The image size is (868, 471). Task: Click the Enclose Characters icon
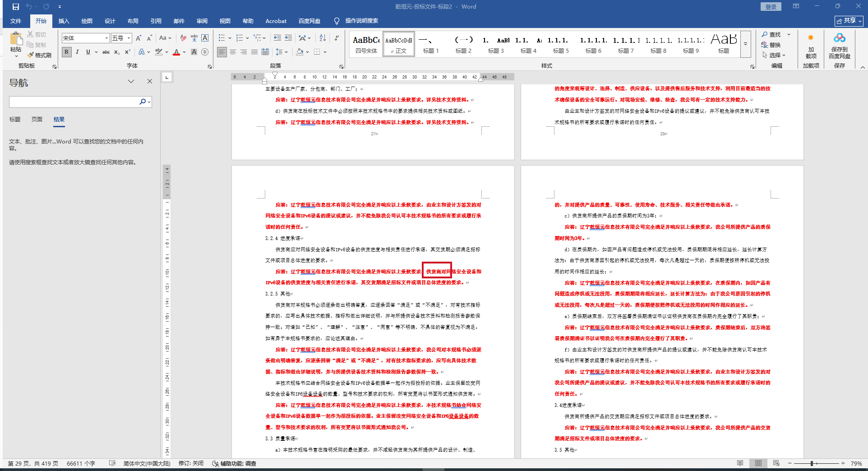[x=205, y=52]
